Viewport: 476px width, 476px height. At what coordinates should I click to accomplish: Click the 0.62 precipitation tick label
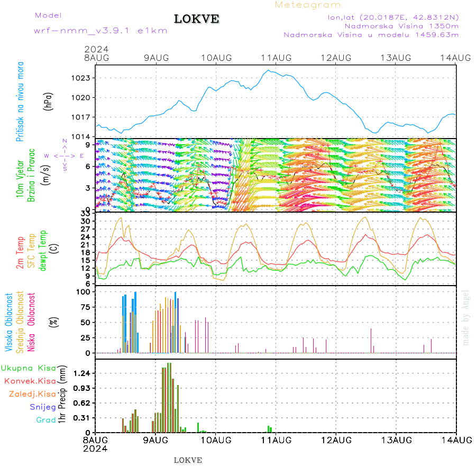(x=81, y=403)
